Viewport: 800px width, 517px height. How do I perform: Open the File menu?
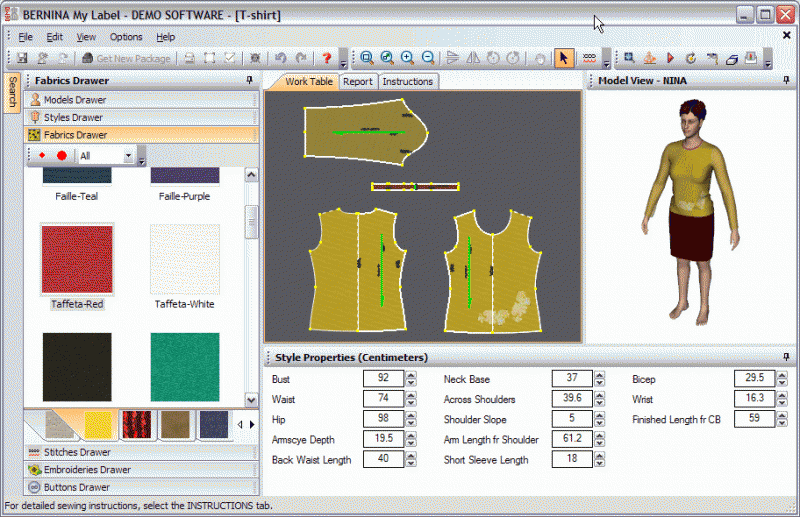pyautogui.click(x=25, y=37)
